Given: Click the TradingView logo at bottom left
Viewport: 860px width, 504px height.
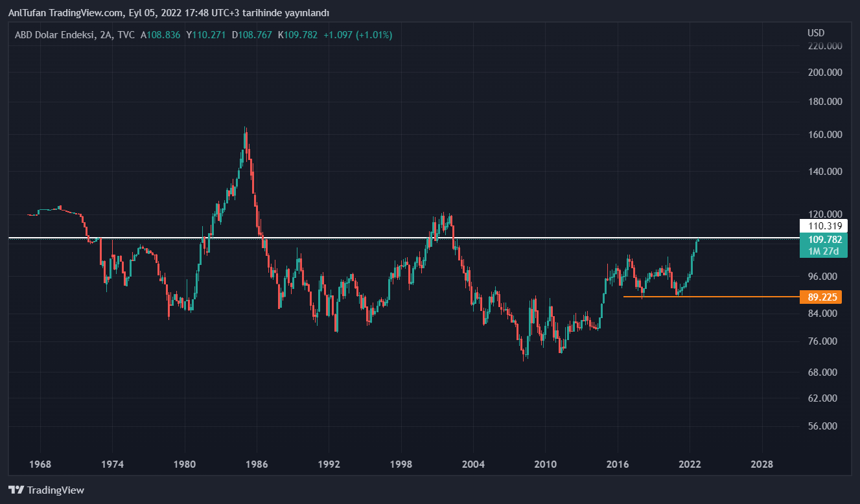Looking at the screenshot, I should [x=46, y=490].
